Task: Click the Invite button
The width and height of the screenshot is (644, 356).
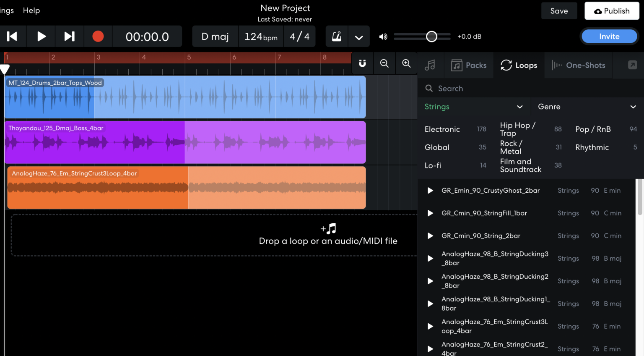Action: [609, 36]
